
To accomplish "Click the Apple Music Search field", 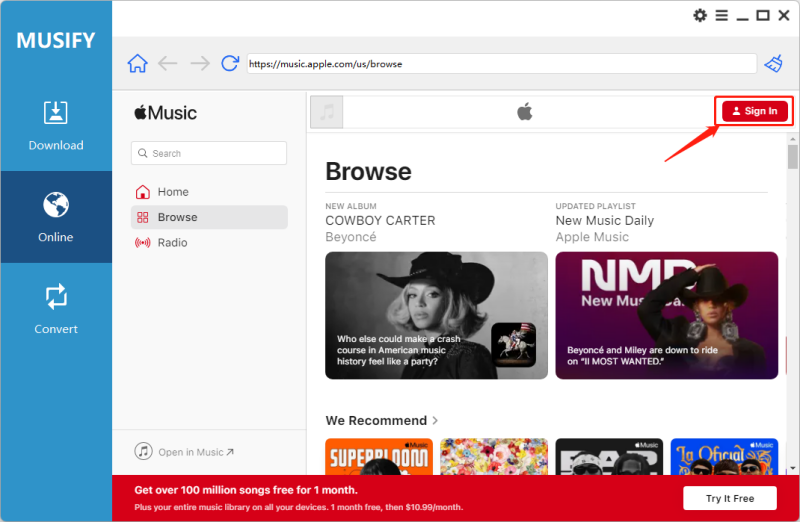I will pos(209,153).
